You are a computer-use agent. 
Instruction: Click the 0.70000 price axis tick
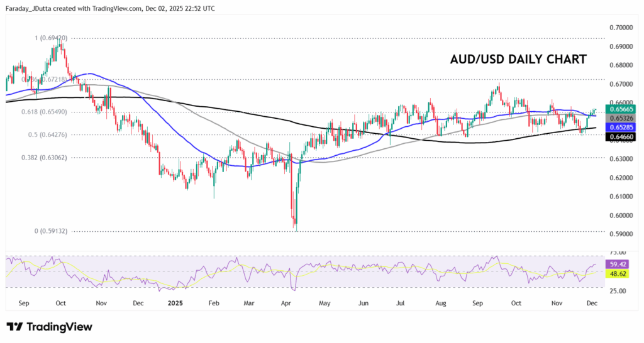621,28
